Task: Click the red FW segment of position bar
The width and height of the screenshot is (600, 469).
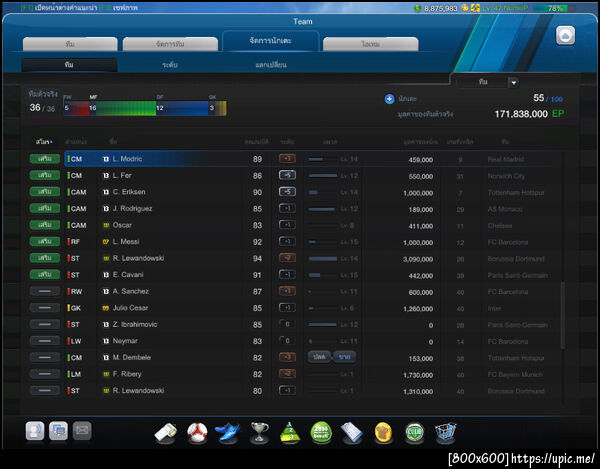Action: [76, 108]
